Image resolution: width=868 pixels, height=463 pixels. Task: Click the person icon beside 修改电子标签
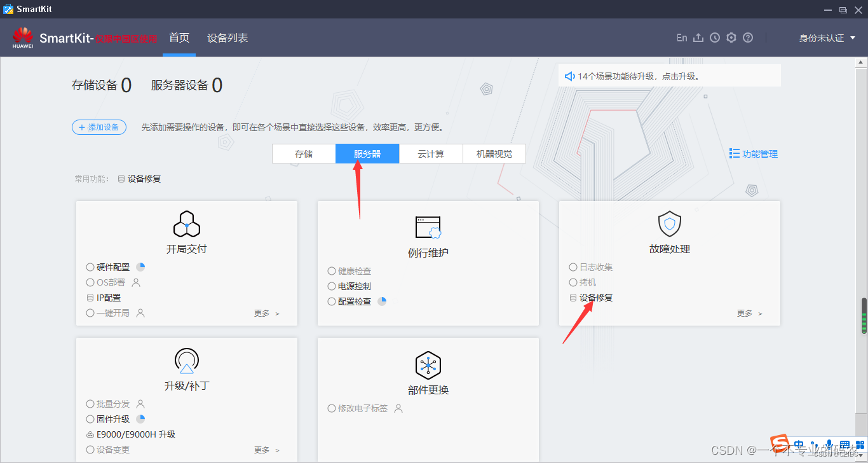399,408
